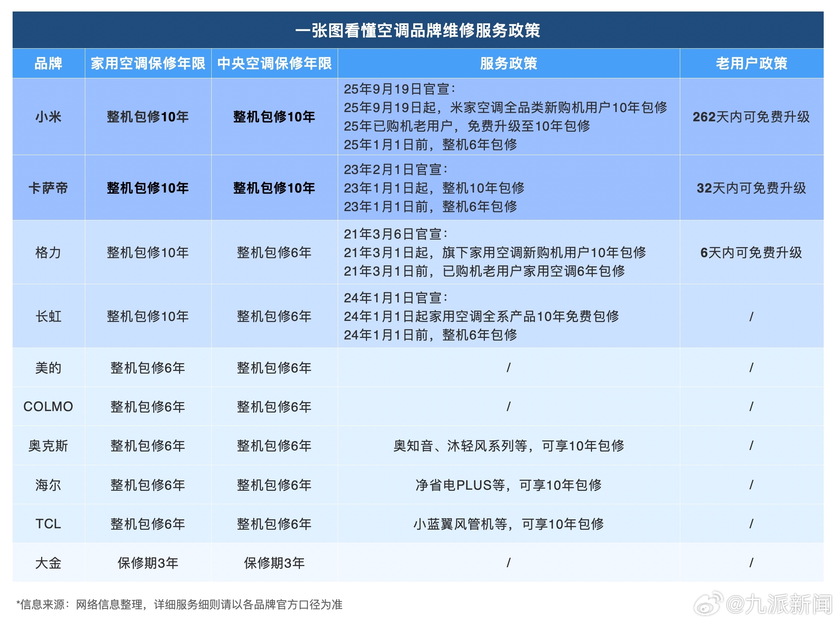Click the 大金 brand cell
840x624 pixels.
coord(48,563)
